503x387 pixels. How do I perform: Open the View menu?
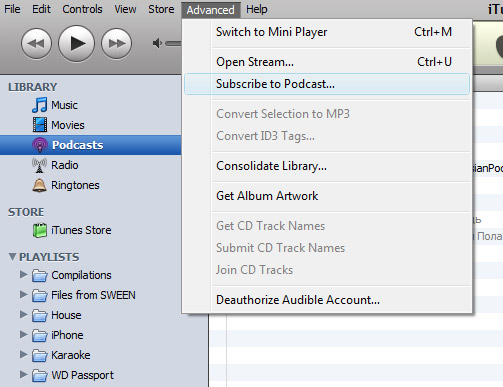(125, 9)
